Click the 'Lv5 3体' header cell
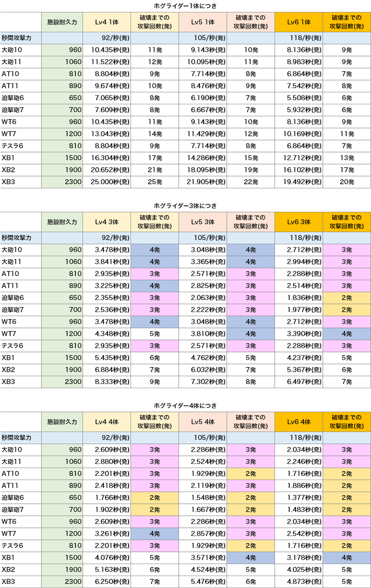 tap(203, 222)
